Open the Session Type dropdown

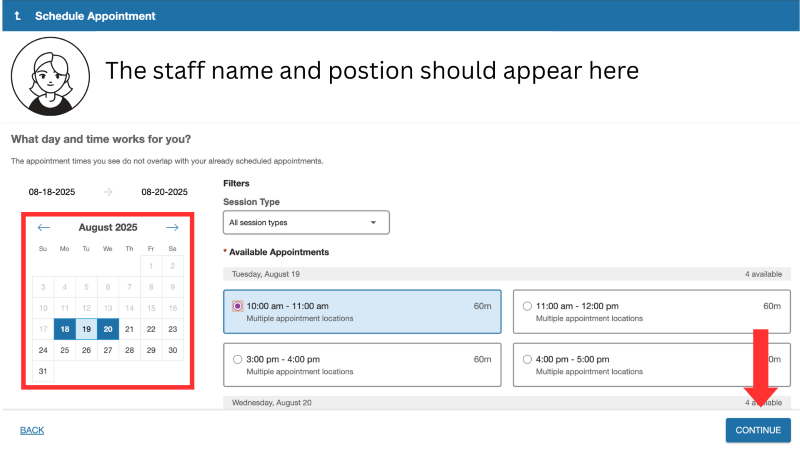305,222
